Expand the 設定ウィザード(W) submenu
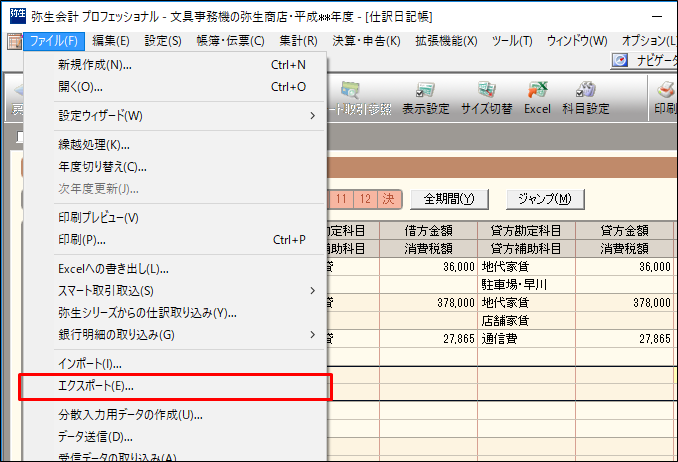The height and width of the screenshot is (462, 678). pyautogui.click(x=189, y=116)
